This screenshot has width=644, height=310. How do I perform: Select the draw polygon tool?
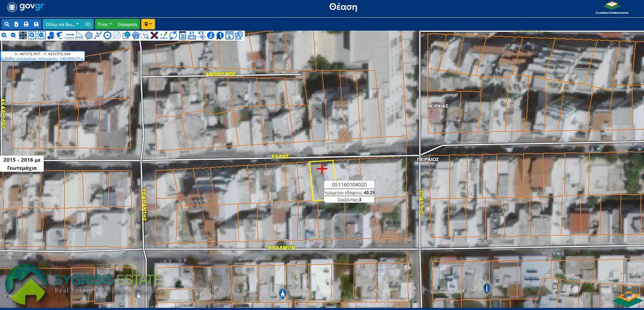pyautogui.click(x=89, y=36)
